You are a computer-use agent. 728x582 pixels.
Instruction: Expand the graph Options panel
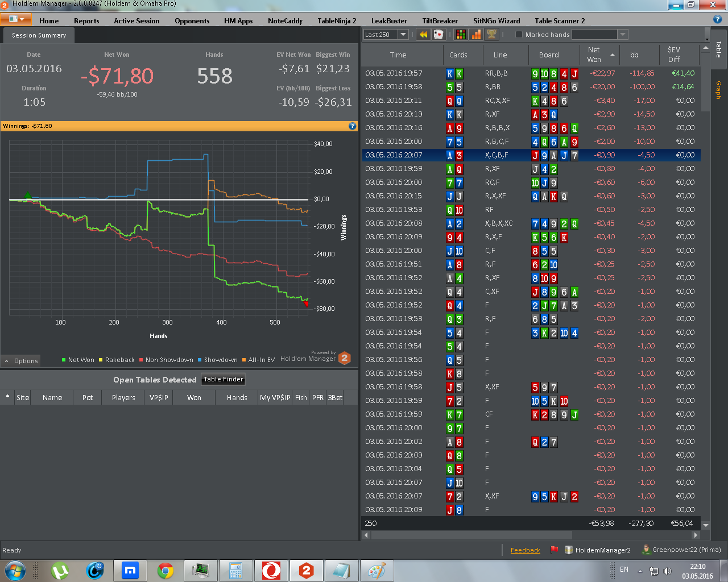21,361
